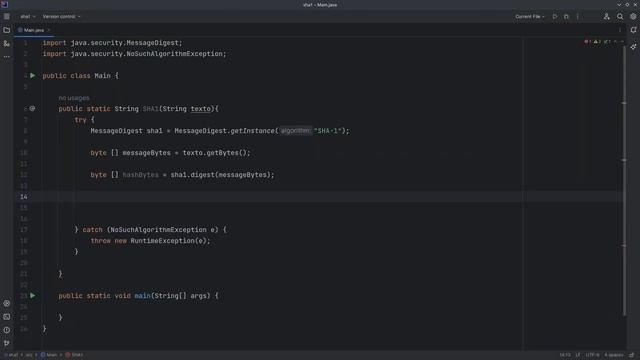This screenshot has width=640, height=360.
Task: Click the line:column 14:13 position indicator
Action: (x=565, y=355)
